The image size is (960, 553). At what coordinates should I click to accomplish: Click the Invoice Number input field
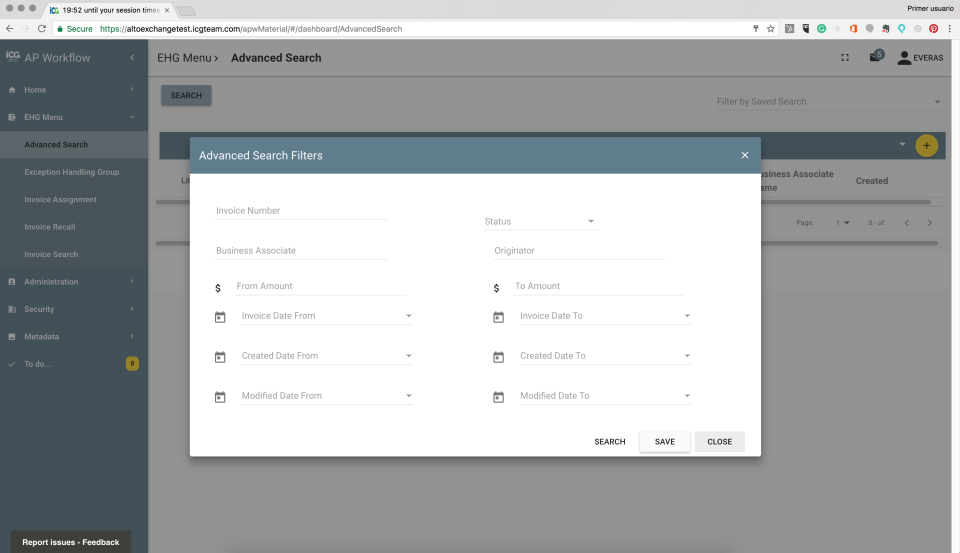301,211
